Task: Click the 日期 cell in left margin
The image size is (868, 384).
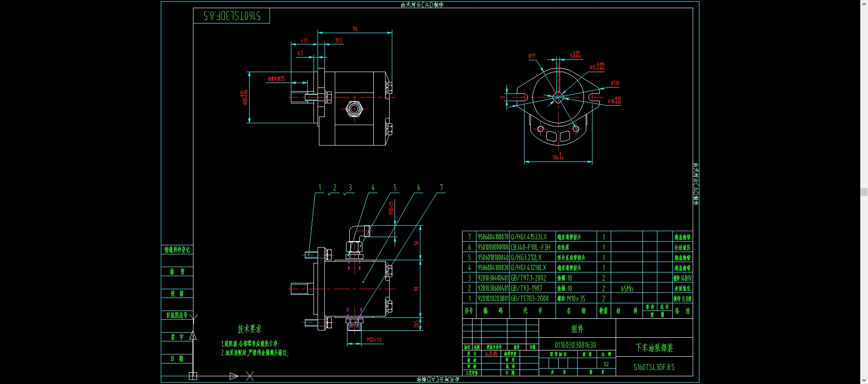Action: 177,359
